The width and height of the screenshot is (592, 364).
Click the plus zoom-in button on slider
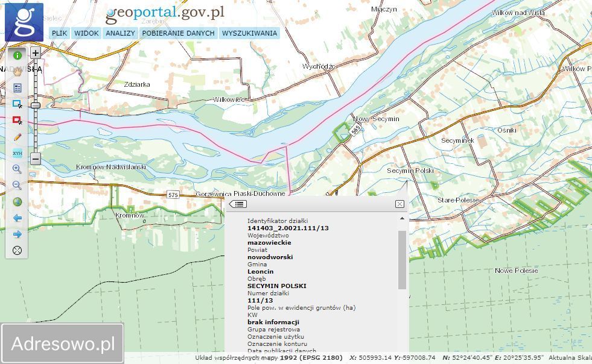[36, 53]
